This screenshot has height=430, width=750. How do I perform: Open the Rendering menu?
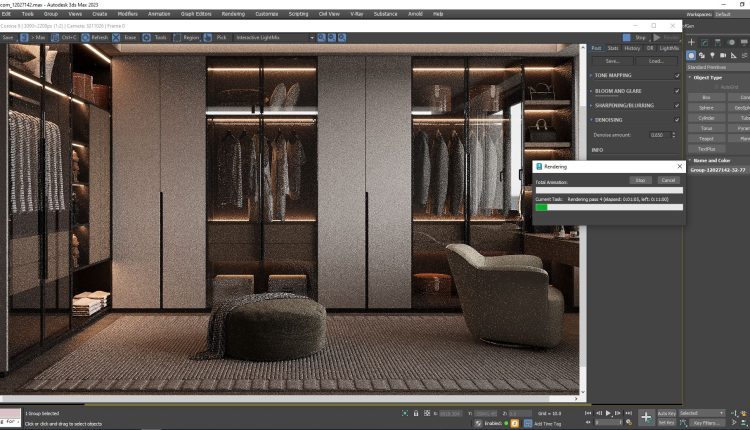[x=233, y=14]
